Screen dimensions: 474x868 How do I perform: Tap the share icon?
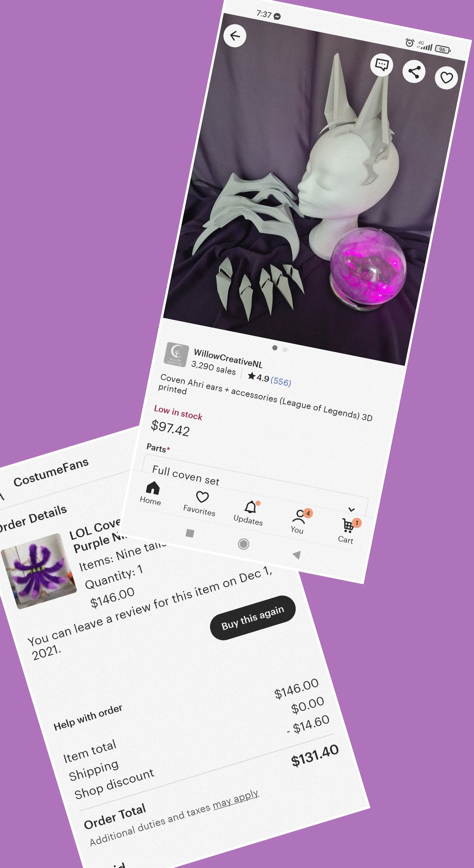coord(414,72)
